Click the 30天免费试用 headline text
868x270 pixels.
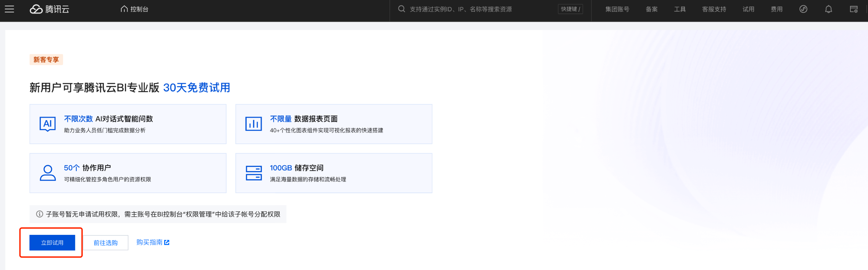[197, 87]
